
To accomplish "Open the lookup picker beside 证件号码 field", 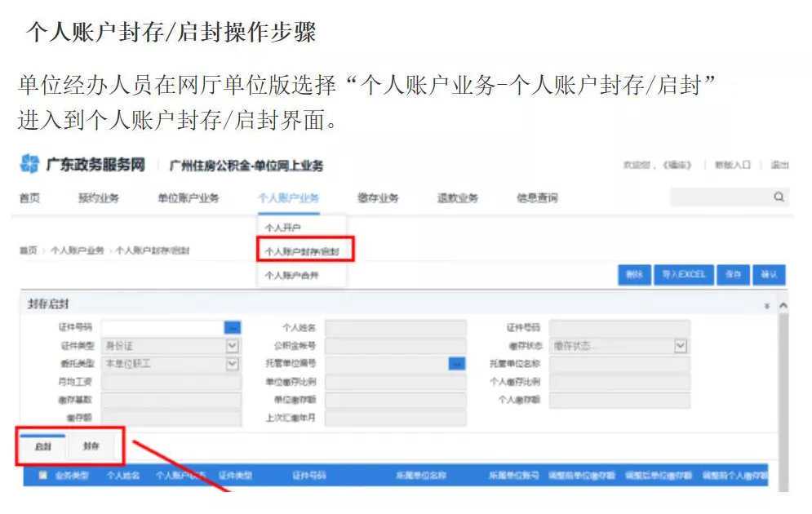I will point(233,326).
